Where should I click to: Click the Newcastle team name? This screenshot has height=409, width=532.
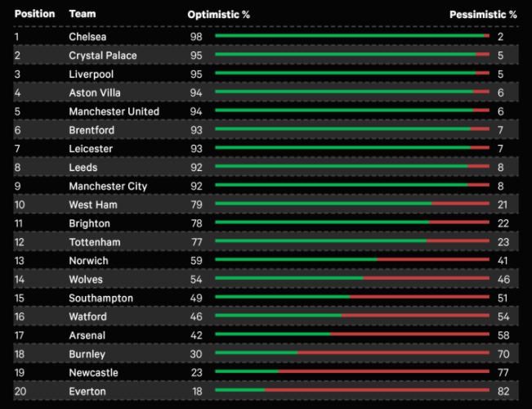[x=93, y=373]
